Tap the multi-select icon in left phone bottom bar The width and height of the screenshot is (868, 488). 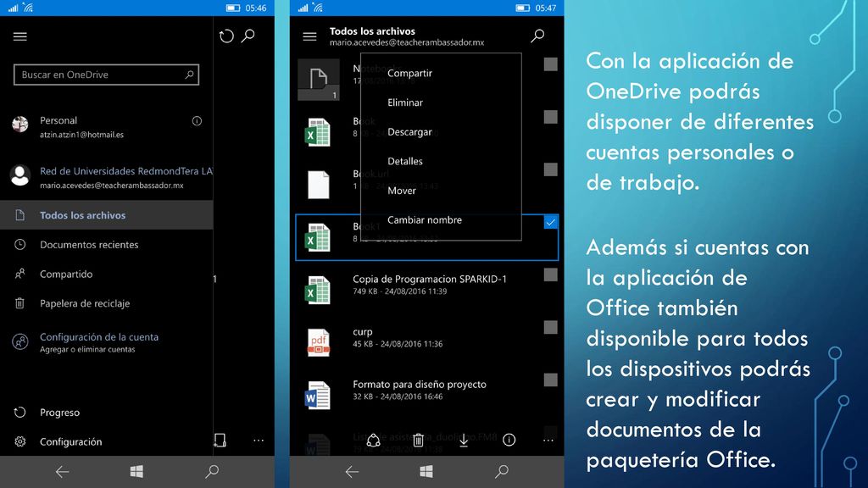coord(220,441)
